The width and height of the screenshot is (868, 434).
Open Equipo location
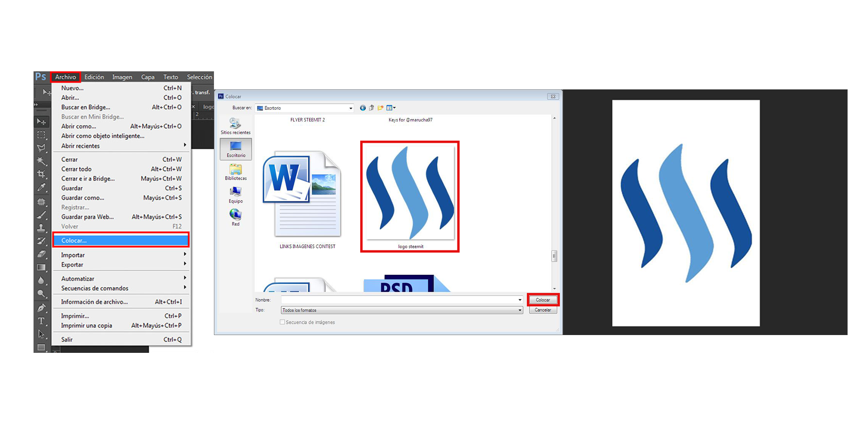(x=236, y=195)
